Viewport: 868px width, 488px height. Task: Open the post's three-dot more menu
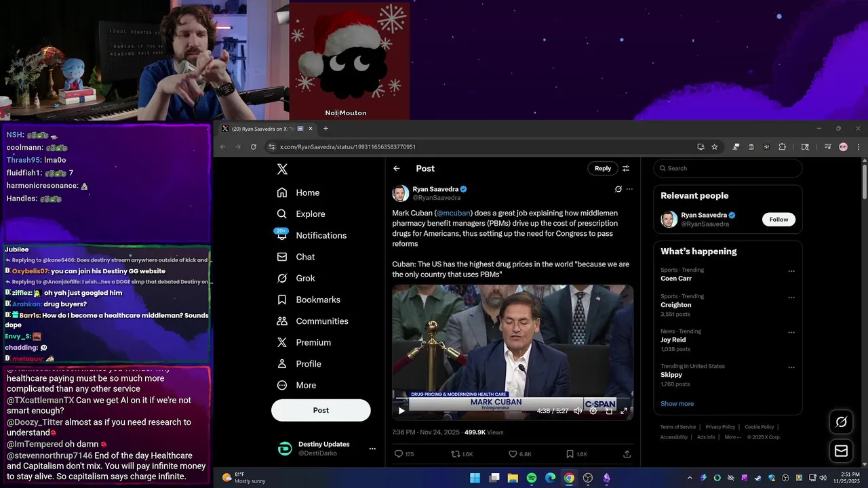tap(629, 189)
